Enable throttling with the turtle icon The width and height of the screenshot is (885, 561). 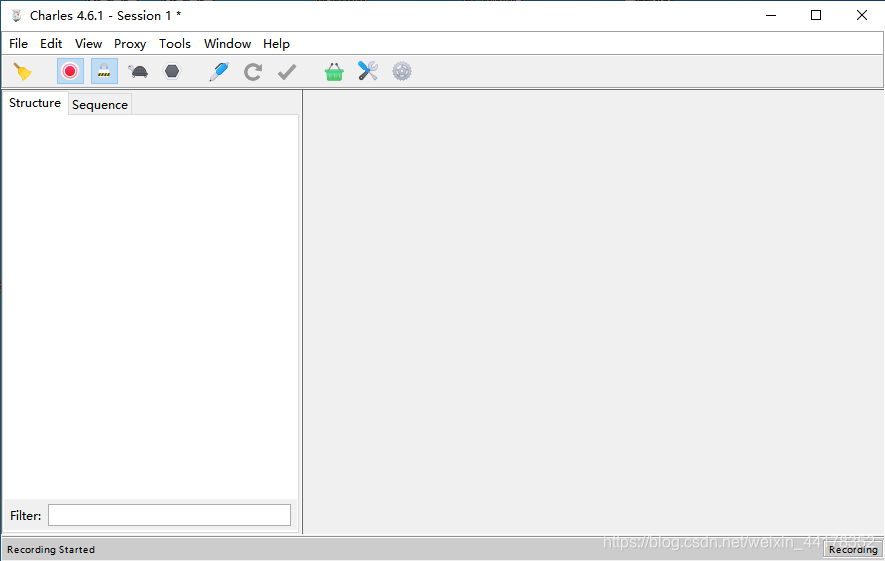point(138,72)
